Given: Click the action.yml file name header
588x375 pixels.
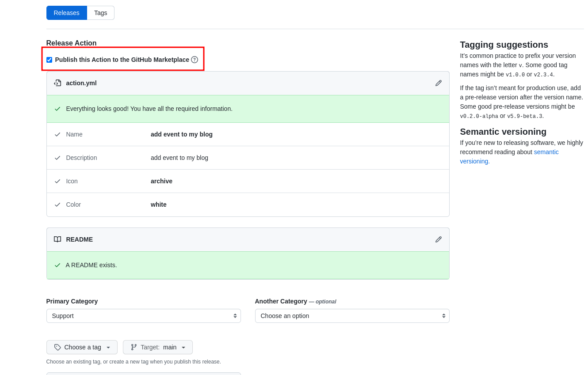Looking at the screenshot, I should coord(81,83).
